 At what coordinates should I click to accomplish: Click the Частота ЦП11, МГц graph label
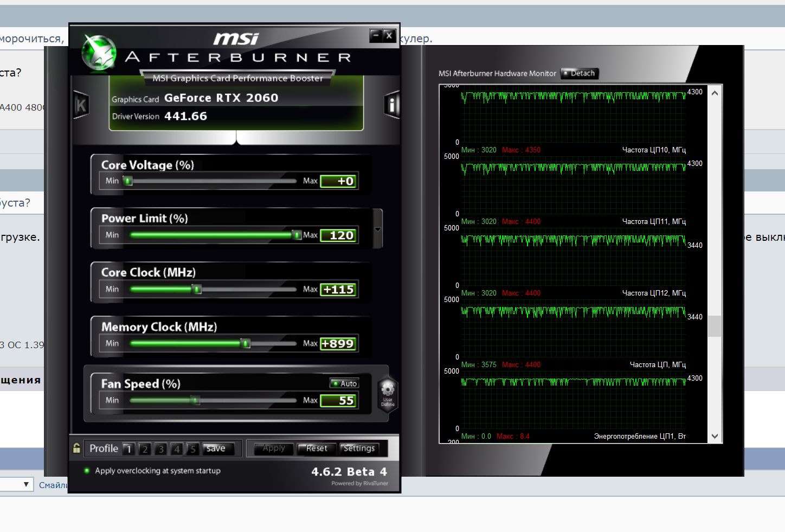tap(654, 221)
